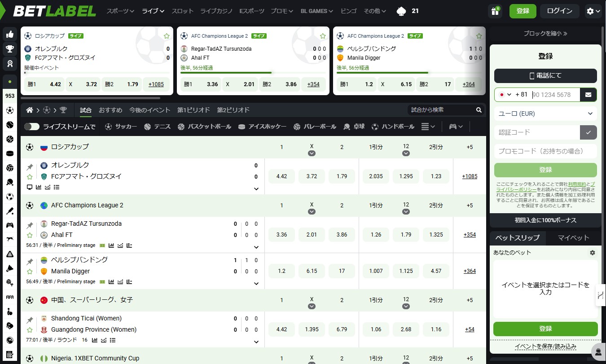This screenshot has height=364, width=606.
Task: Open +1085 more markets link in table
Action: pyautogui.click(x=470, y=176)
